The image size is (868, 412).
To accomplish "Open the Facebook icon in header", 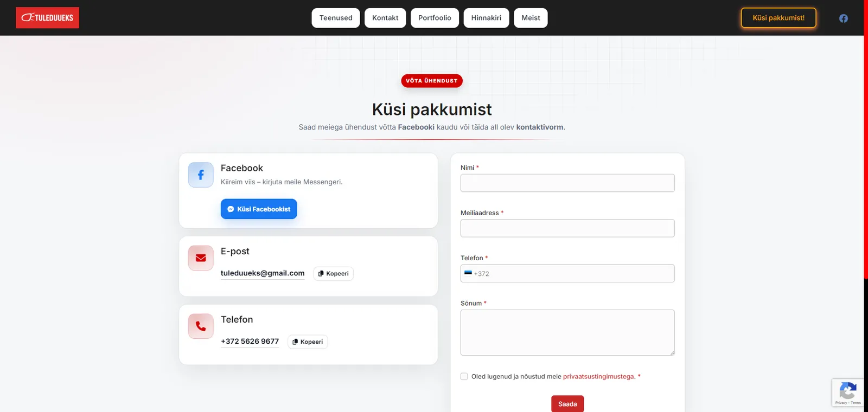I will pos(843,18).
